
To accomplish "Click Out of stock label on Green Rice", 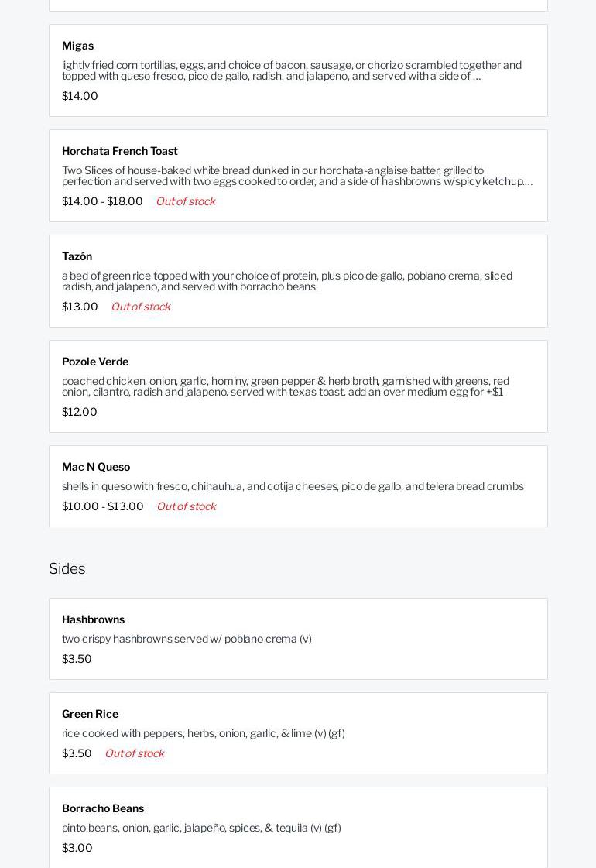I will [x=134, y=753].
